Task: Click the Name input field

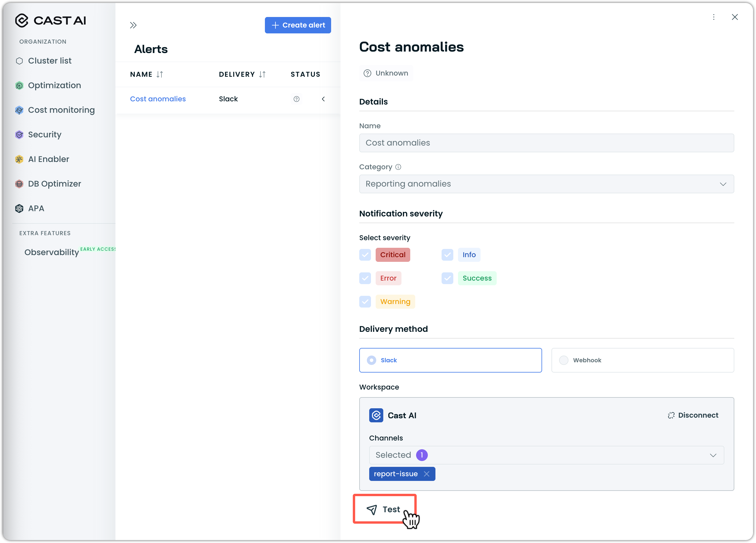Action: tap(546, 143)
